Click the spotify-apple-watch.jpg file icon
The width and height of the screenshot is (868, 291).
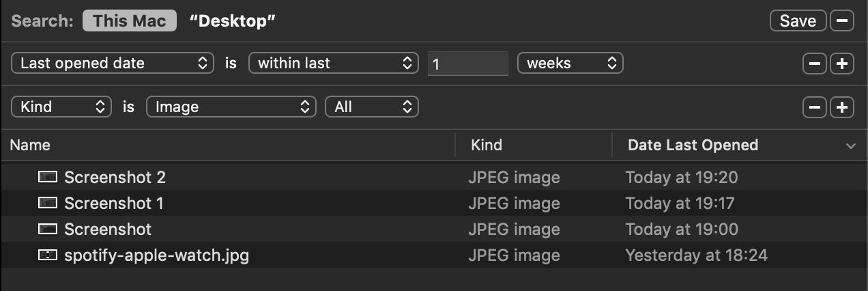coord(47,255)
